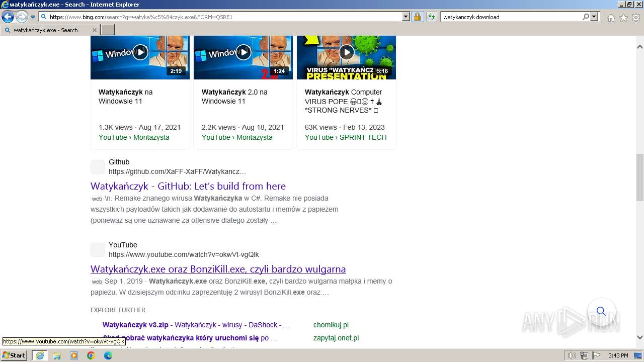Open 'Watykańczyk v3.zip' explore further link
The image size is (644, 362).
[196, 325]
